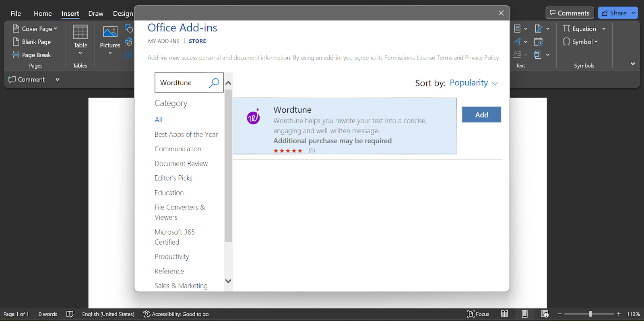Open the File menu
This screenshot has width=644, height=321.
click(16, 13)
